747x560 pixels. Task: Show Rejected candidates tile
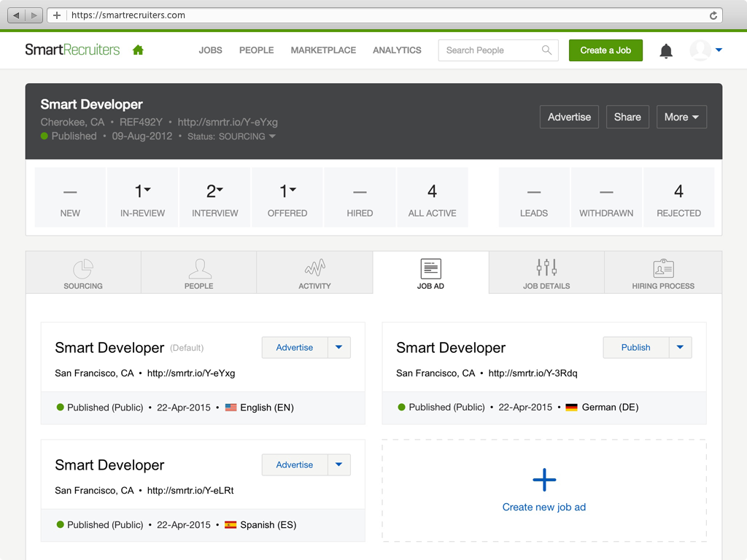[679, 197]
